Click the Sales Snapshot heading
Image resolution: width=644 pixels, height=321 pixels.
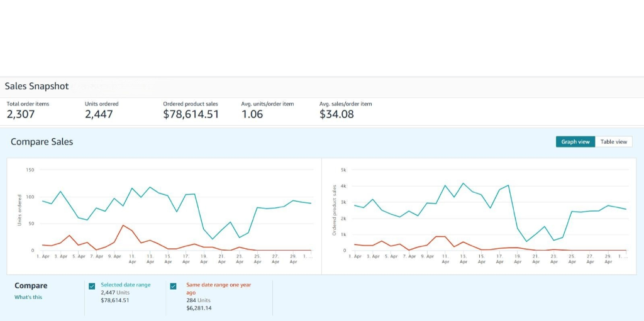pyautogui.click(x=36, y=86)
